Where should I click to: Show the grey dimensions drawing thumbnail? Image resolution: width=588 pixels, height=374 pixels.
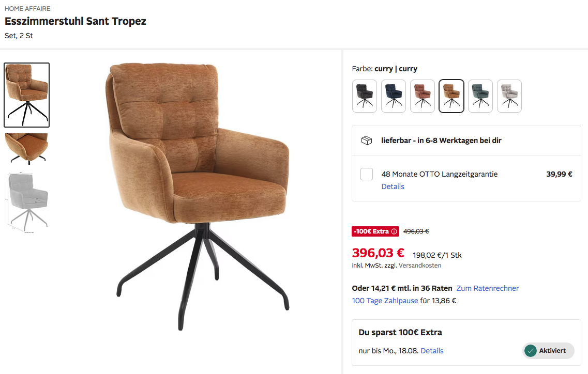click(26, 202)
